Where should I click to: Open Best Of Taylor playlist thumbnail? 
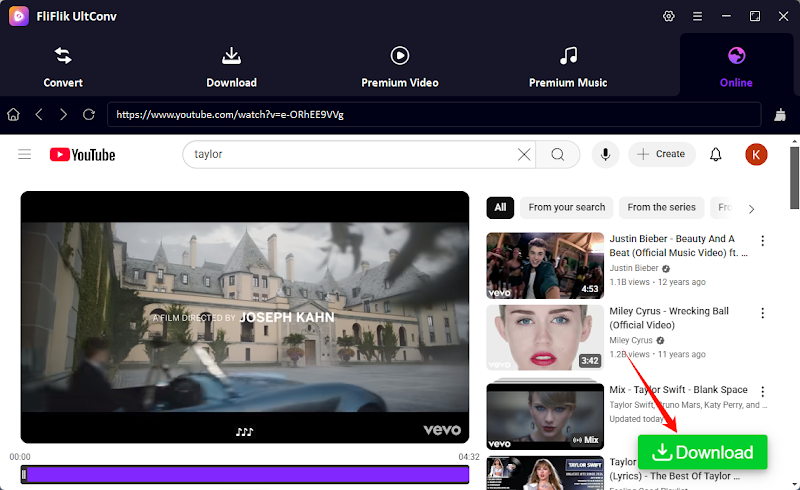pyautogui.click(x=545, y=473)
